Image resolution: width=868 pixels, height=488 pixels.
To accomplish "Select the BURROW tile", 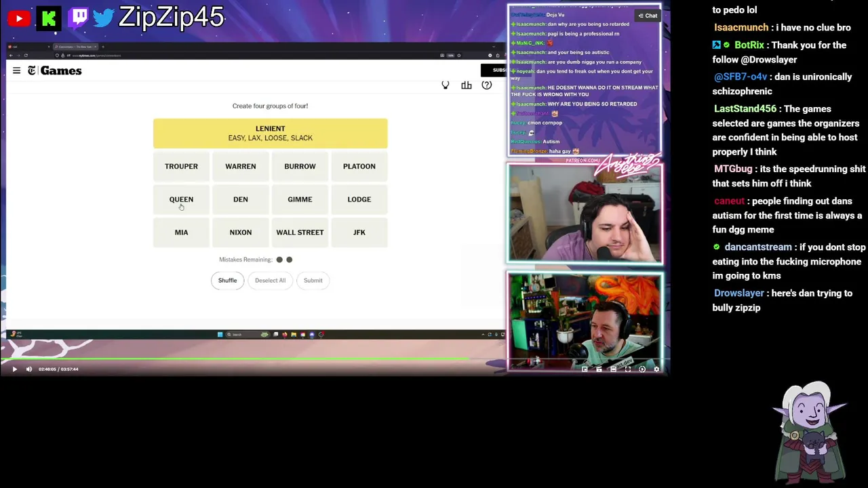I will (x=300, y=166).
